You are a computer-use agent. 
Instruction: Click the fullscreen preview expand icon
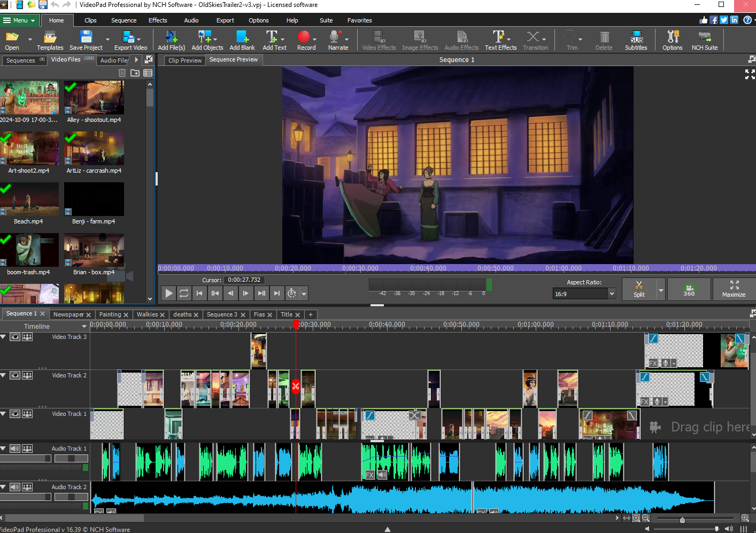coord(750,74)
